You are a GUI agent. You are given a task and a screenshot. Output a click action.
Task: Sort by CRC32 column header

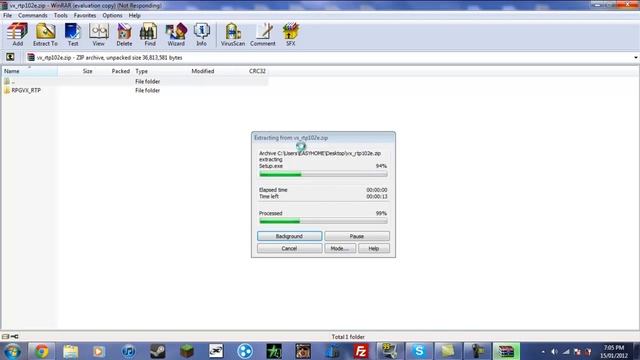257,71
